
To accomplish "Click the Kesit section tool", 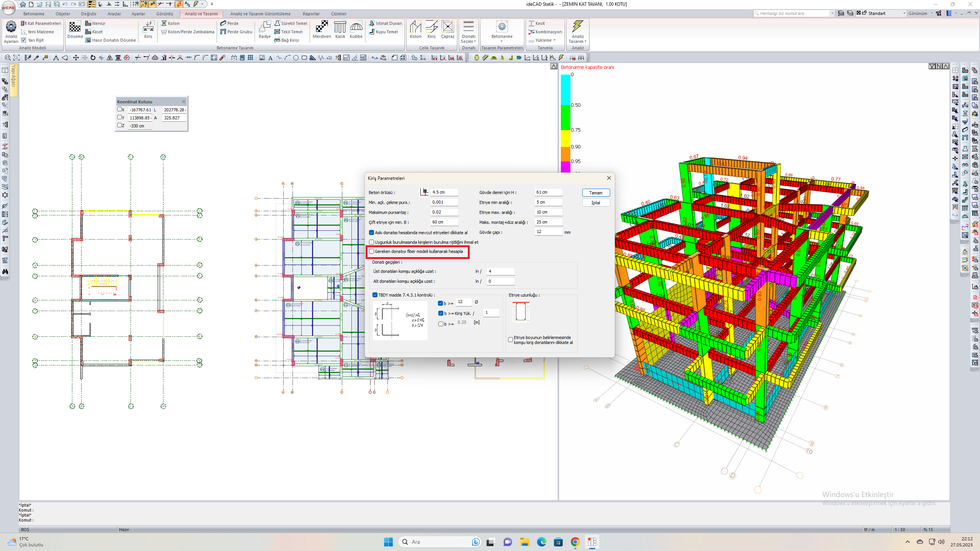I will click(537, 23).
